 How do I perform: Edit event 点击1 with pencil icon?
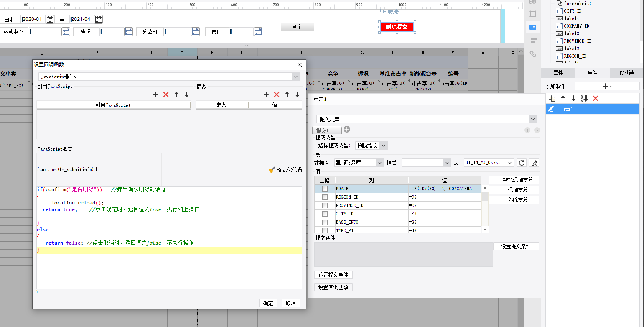point(551,109)
